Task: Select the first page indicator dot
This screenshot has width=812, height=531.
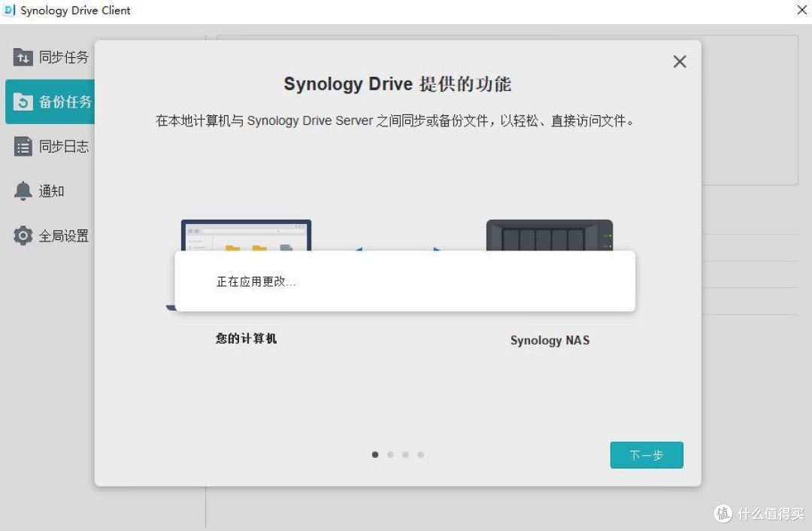Action: click(375, 455)
